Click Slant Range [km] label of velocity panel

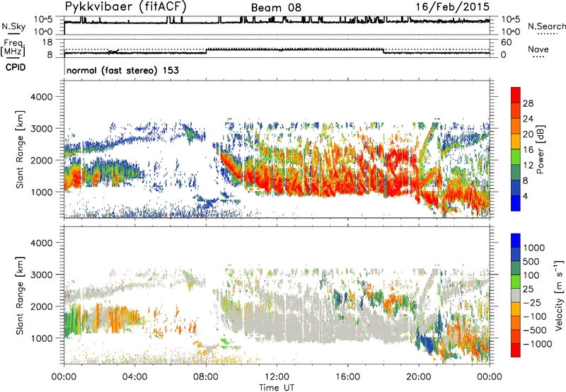point(20,296)
